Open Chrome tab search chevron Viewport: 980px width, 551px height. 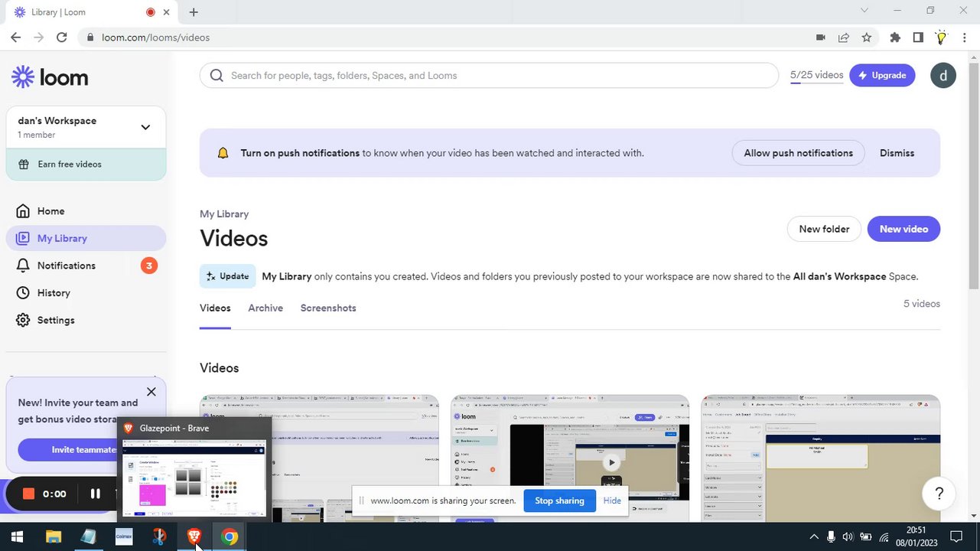[x=864, y=11]
